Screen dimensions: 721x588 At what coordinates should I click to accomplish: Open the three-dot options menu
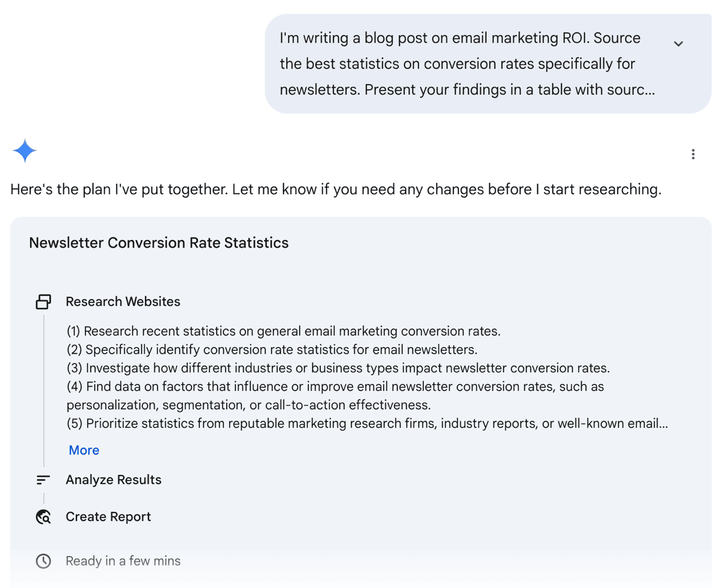click(693, 154)
